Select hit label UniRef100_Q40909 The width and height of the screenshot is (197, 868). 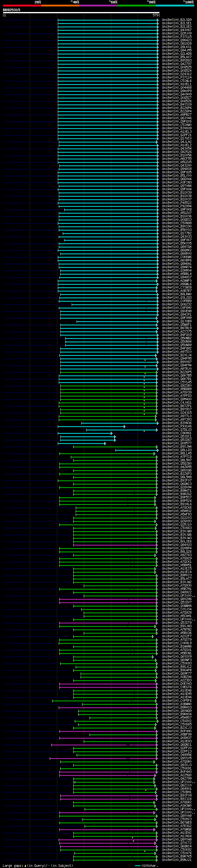[x=177, y=94]
